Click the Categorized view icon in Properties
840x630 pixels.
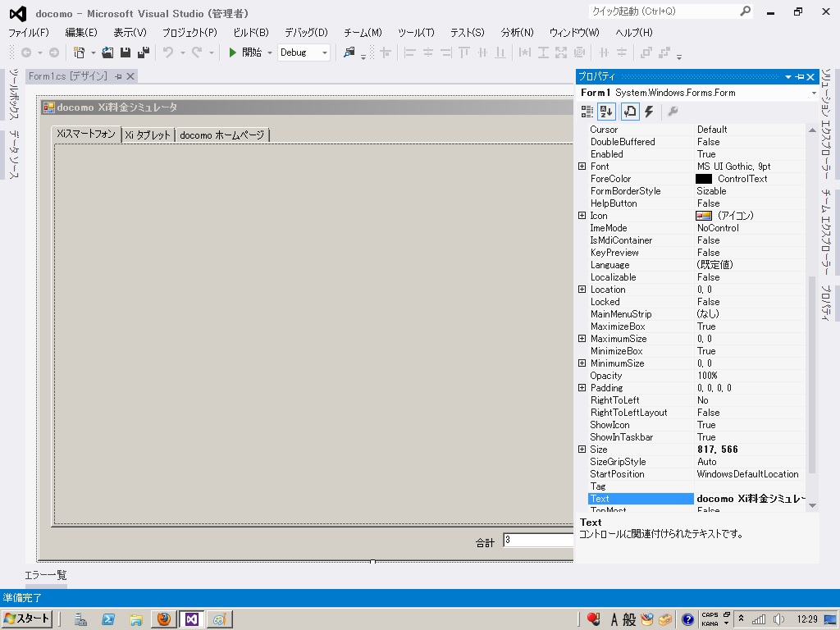click(587, 112)
